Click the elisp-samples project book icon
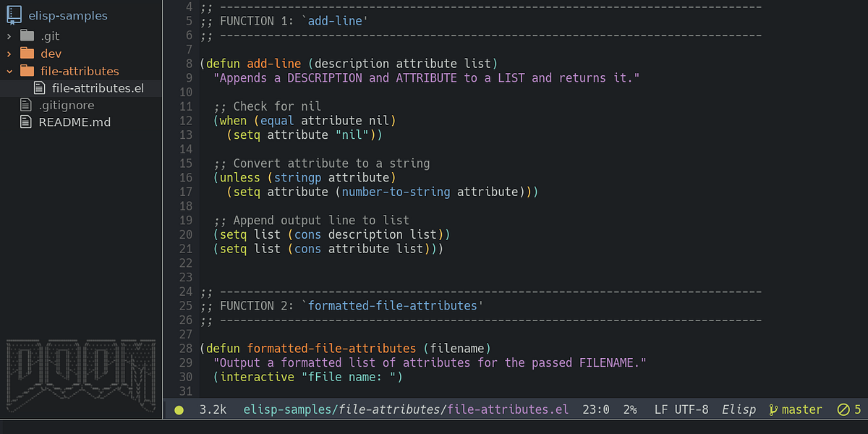 pos(12,14)
